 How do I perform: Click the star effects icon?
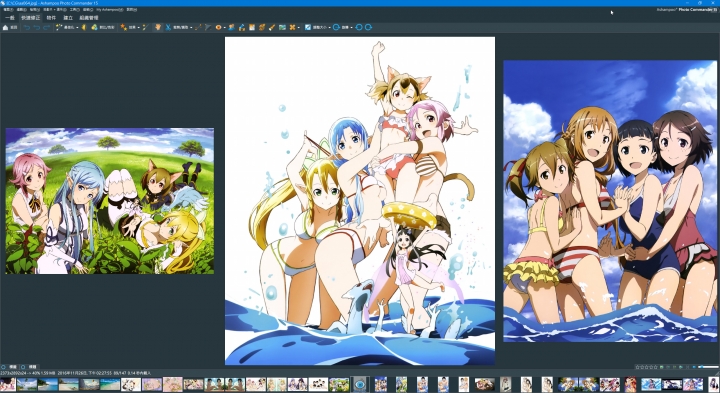pyautogui.click(x=124, y=28)
